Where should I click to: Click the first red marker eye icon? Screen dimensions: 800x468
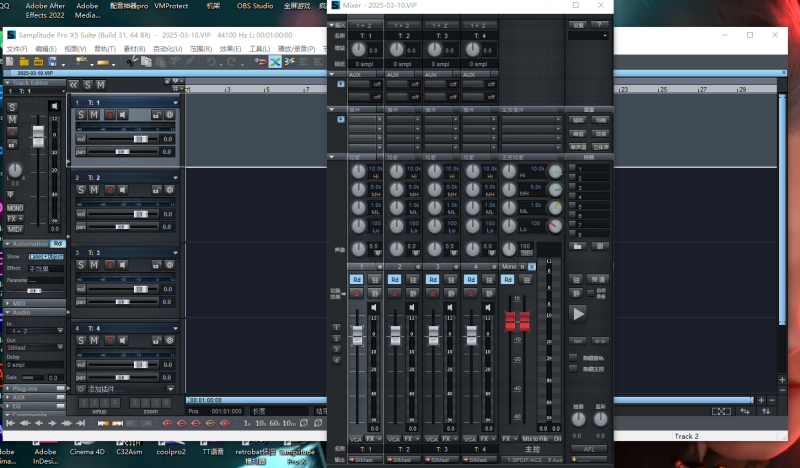167,423
